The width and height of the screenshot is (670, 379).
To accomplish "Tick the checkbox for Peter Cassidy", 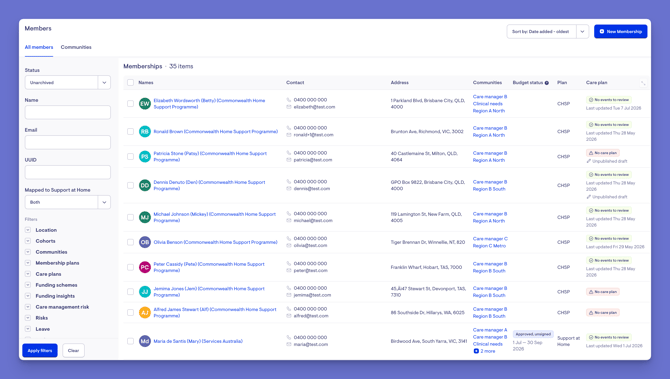I will (x=130, y=267).
